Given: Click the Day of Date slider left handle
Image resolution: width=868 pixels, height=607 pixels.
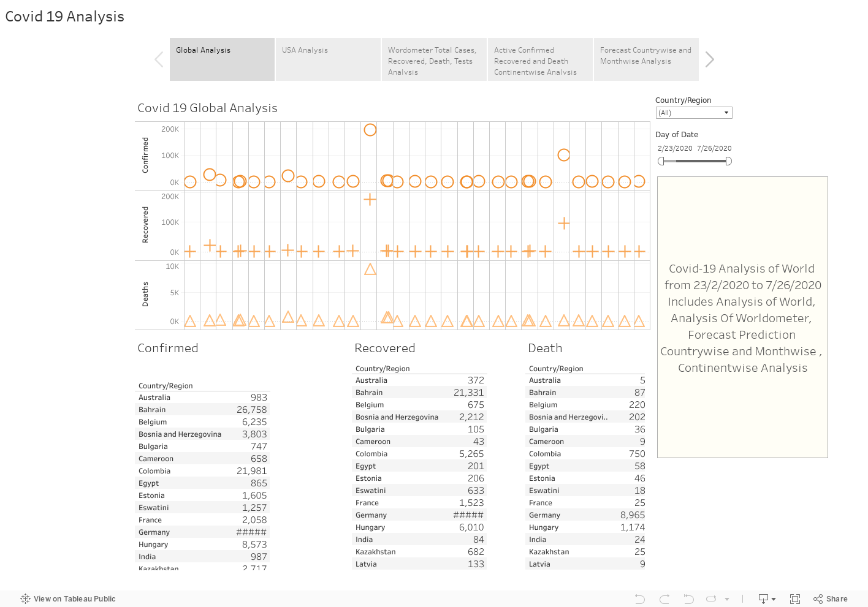Looking at the screenshot, I should click(661, 161).
